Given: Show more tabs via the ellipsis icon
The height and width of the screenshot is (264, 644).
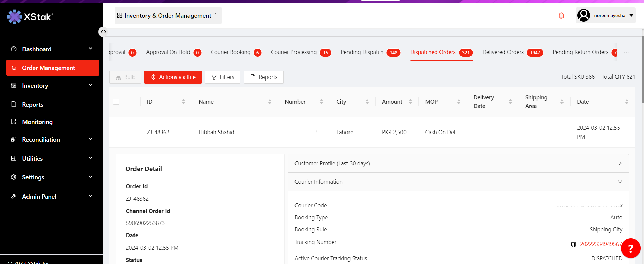Looking at the screenshot, I should pyautogui.click(x=626, y=52).
